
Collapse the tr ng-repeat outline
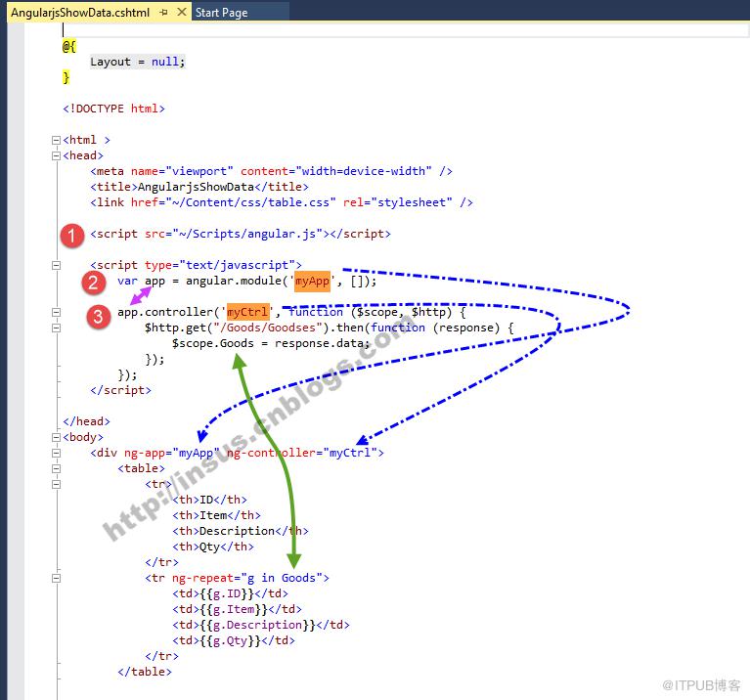click(x=56, y=578)
